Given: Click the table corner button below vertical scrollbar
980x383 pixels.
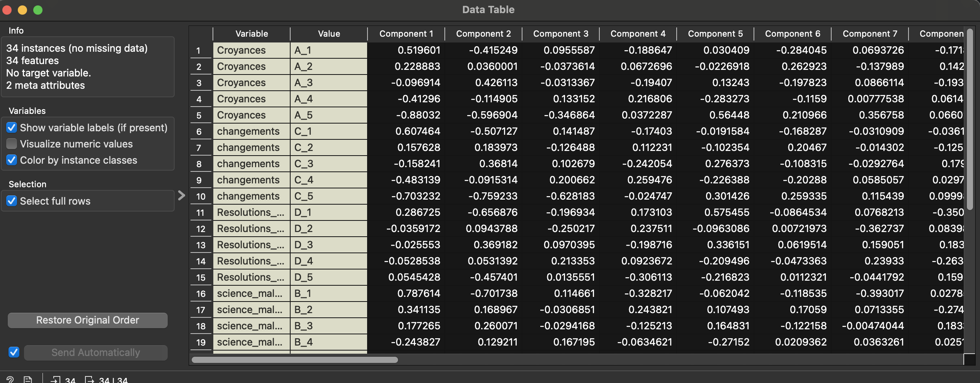Looking at the screenshot, I should pyautogui.click(x=969, y=359).
